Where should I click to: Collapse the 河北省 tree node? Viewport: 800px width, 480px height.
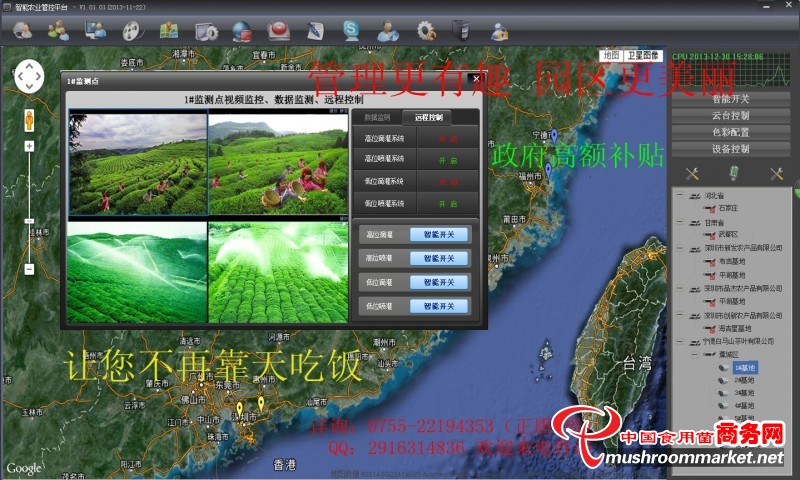pos(680,195)
